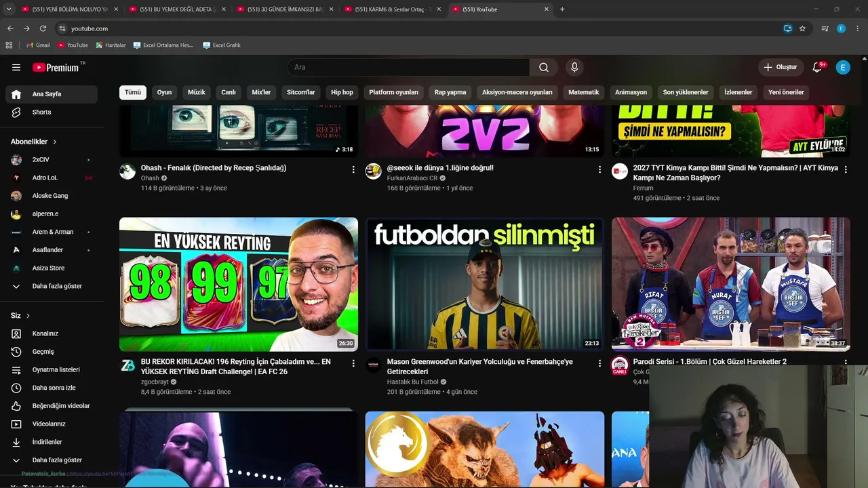The image size is (868, 488).
Task: Click the Ara search input field
Action: 409,67
